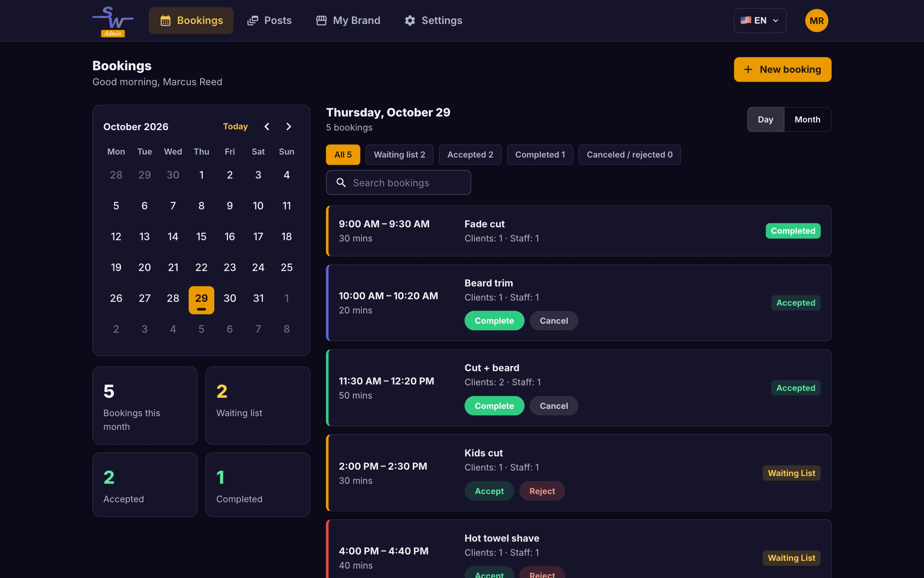Image resolution: width=924 pixels, height=578 pixels.
Task: Open the Bookings nav tab
Action: (x=191, y=21)
